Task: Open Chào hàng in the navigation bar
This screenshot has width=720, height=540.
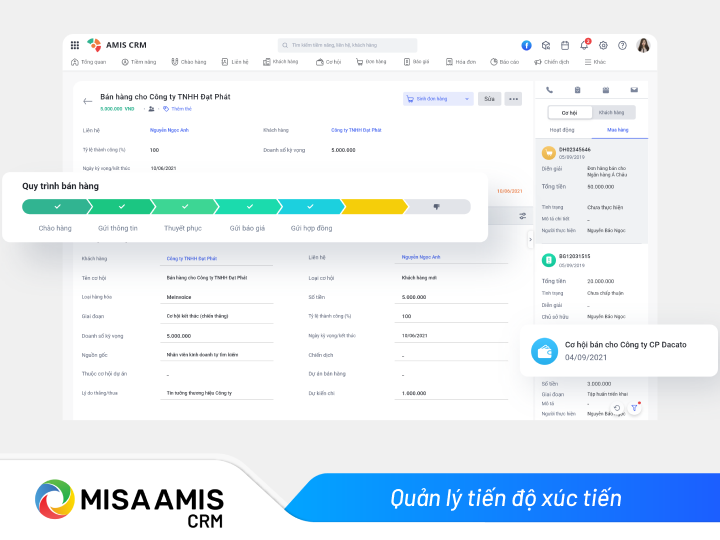Action: (189, 62)
